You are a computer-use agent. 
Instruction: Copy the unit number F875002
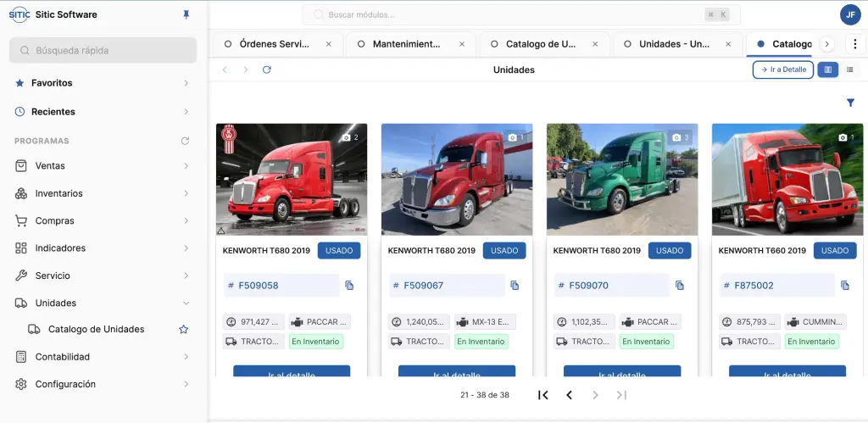pos(845,285)
